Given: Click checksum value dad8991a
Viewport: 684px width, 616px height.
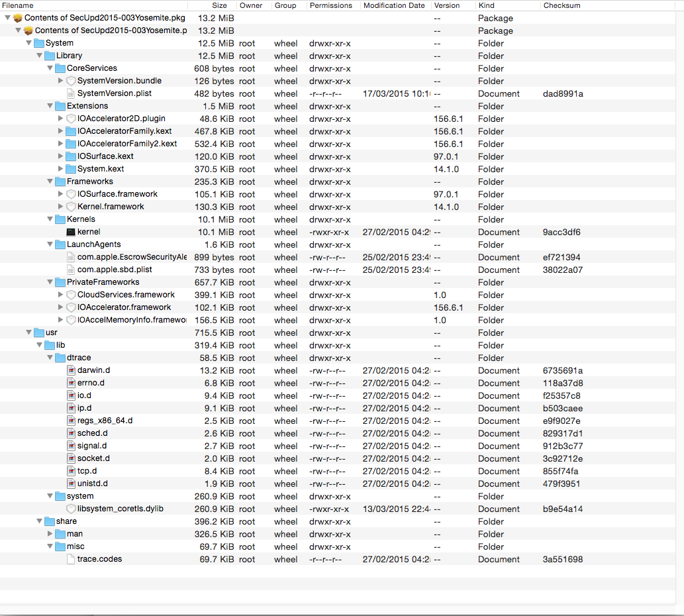Looking at the screenshot, I should pyautogui.click(x=563, y=94).
